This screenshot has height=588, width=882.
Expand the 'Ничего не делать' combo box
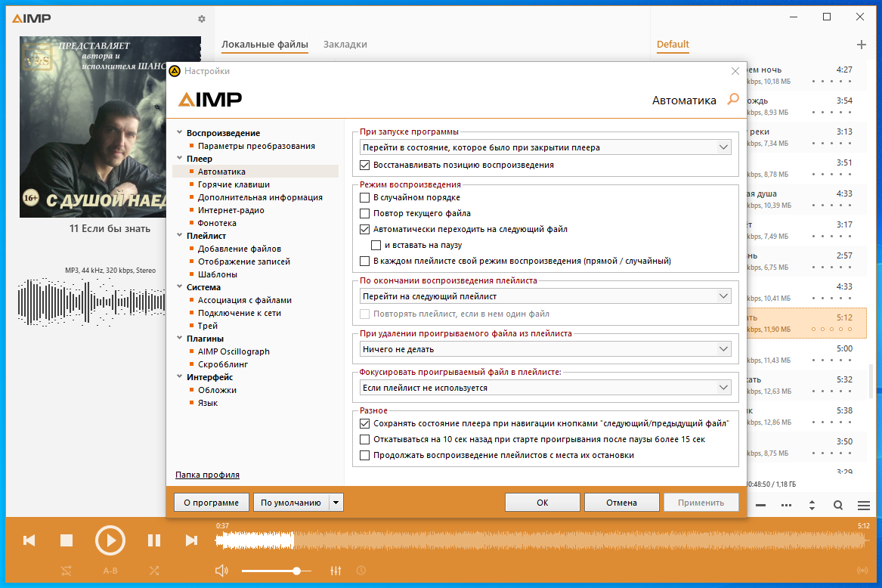[x=545, y=349]
